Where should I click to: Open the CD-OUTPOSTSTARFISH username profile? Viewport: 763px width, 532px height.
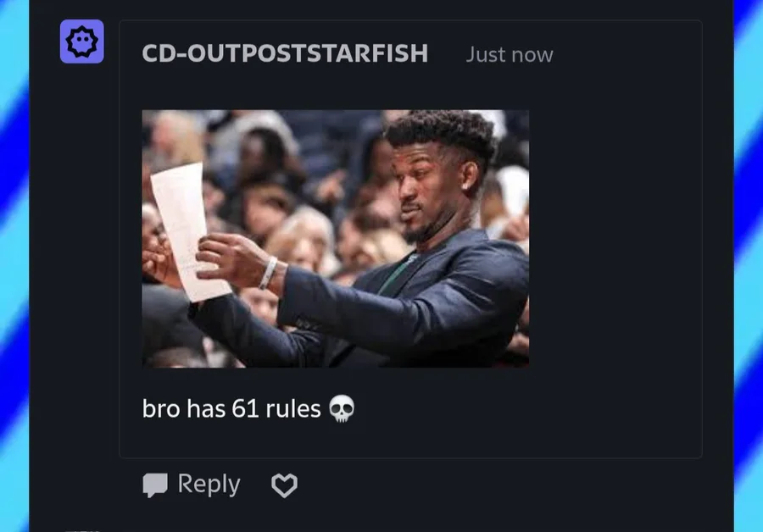[285, 53]
